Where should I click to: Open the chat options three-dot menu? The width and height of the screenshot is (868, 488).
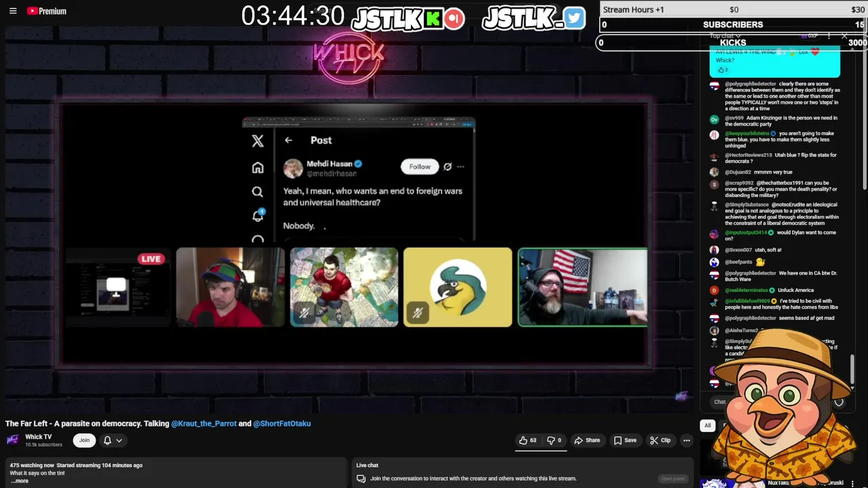tap(829, 35)
